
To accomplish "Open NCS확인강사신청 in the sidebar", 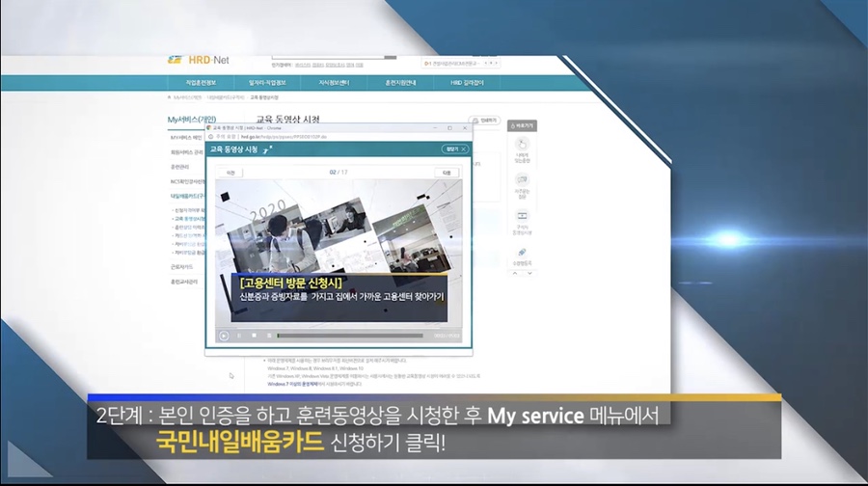I will click(187, 181).
